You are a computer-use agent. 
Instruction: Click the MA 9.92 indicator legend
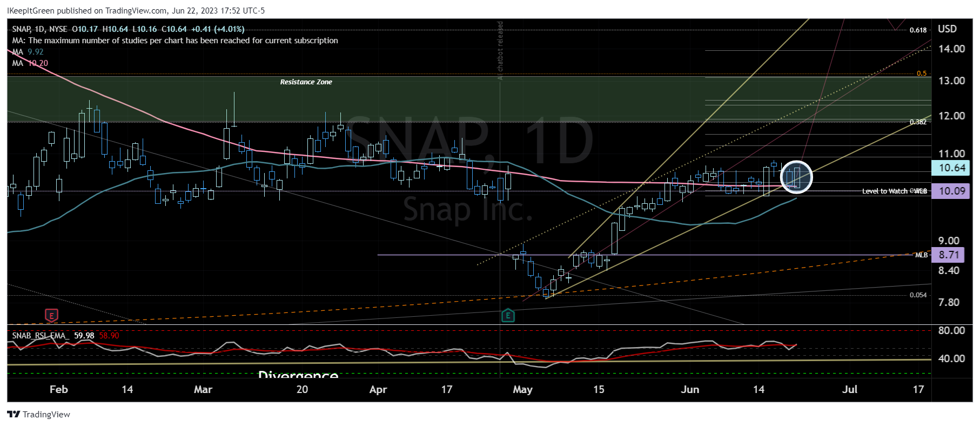click(x=28, y=52)
